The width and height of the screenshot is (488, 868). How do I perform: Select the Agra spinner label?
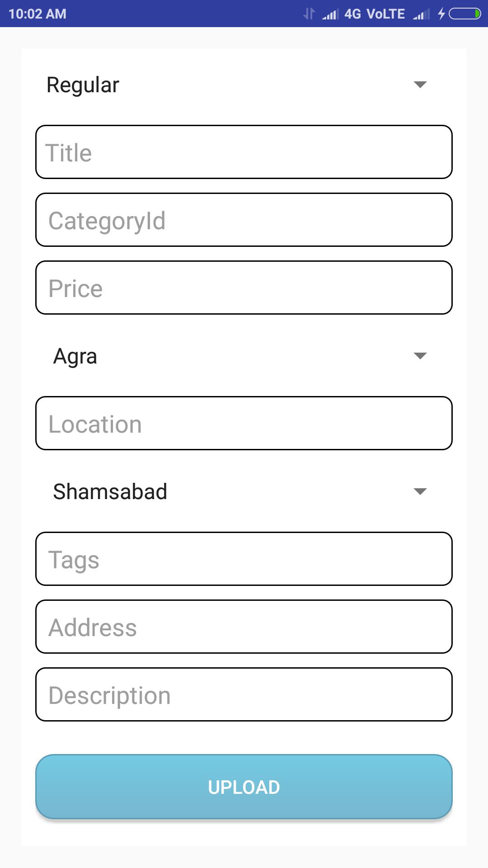75,356
